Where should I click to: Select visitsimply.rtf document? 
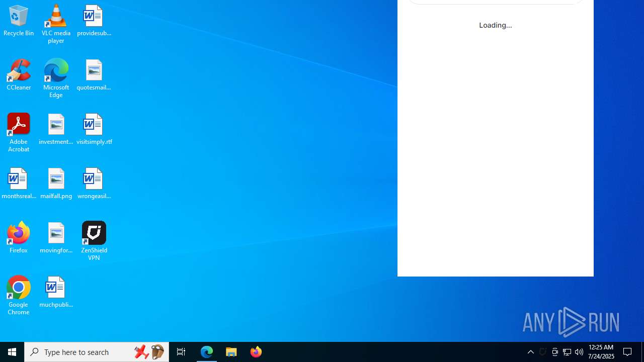point(94,130)
